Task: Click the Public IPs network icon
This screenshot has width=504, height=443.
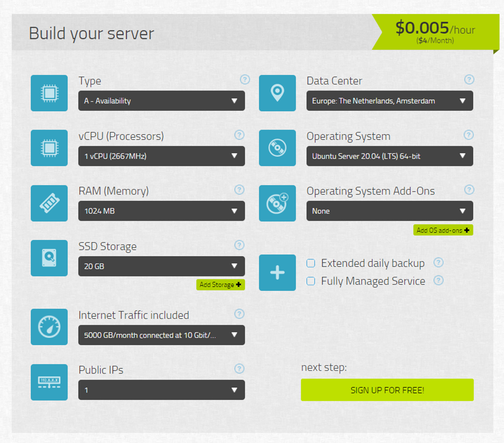Action: 49,382
